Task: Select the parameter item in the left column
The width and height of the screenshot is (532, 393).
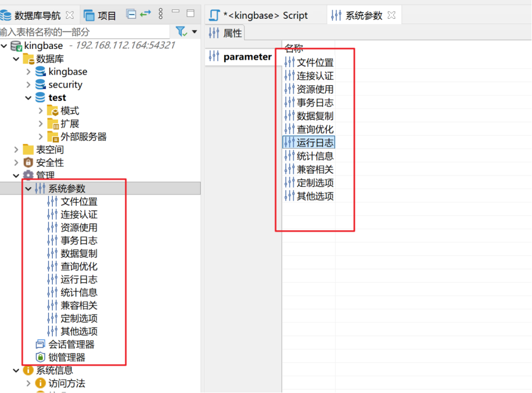Action: 247,57
